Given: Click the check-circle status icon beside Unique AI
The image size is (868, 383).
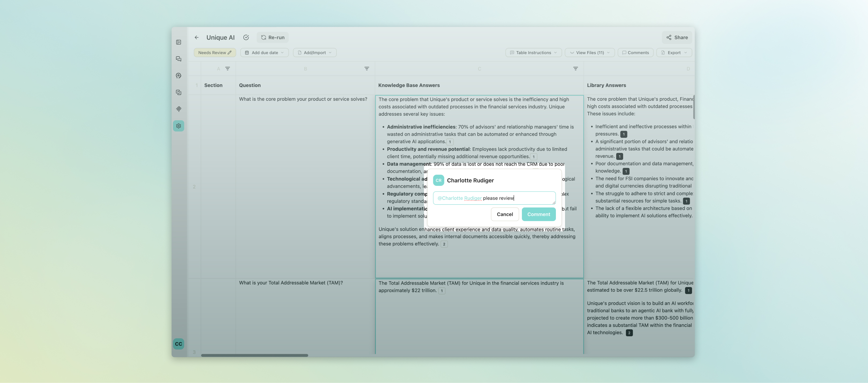Looking at the screenshot, I should tap(246, 37).
